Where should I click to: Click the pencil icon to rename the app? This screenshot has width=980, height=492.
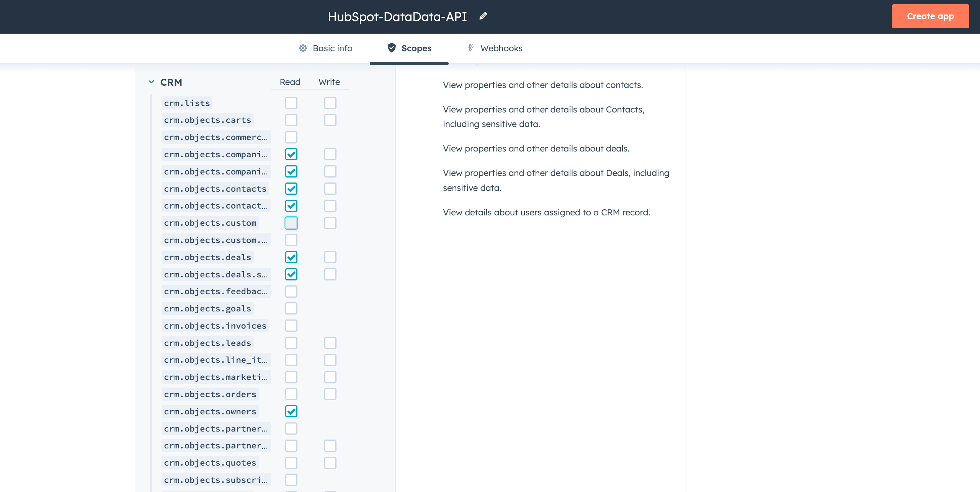pos(483,16)
